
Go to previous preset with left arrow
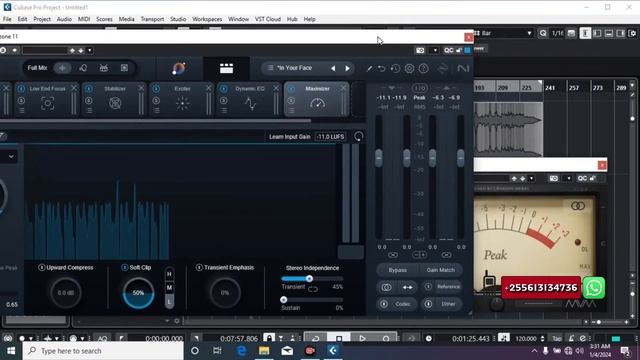(x=333, y=69)
